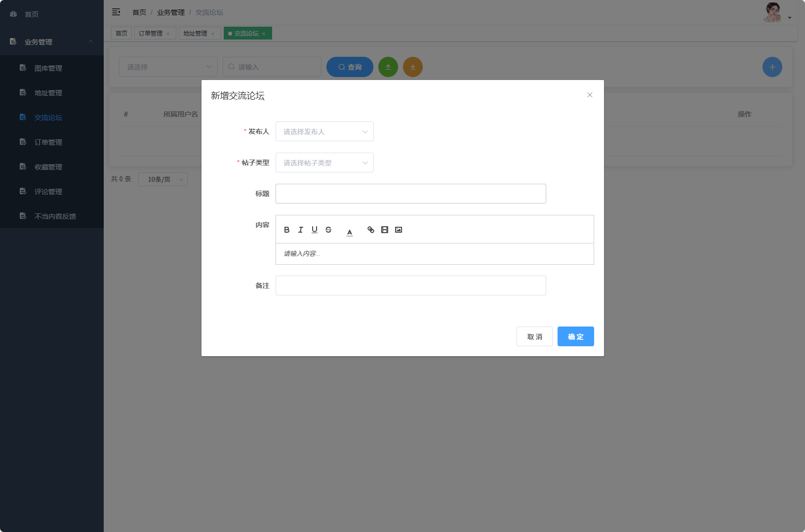The image size is (805, 532).
Task: Open the 发布人 publisher dropdown
Action: 324,131
